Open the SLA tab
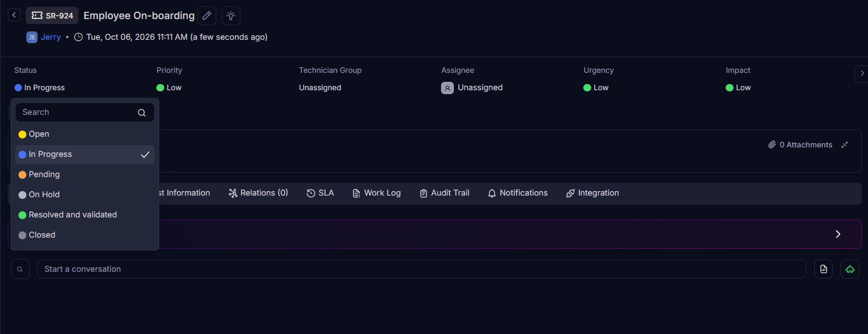Screen dimensions: 868x334 (320, 193)
